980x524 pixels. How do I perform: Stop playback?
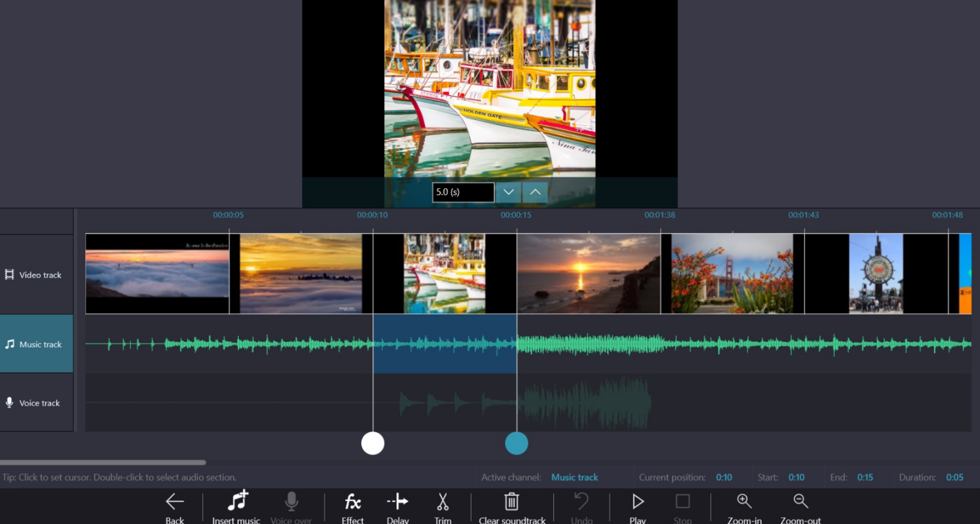click(683, 502)
